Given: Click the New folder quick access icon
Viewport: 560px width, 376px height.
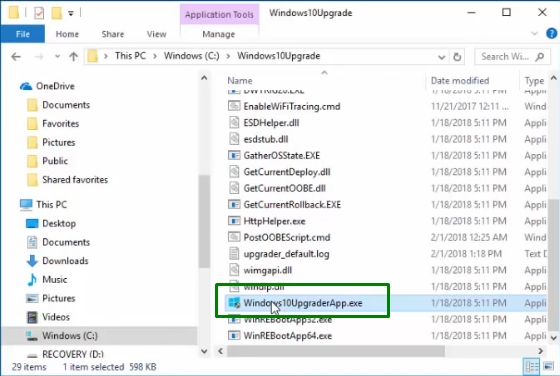Looking at the screenshot, I should coord(56,13).
